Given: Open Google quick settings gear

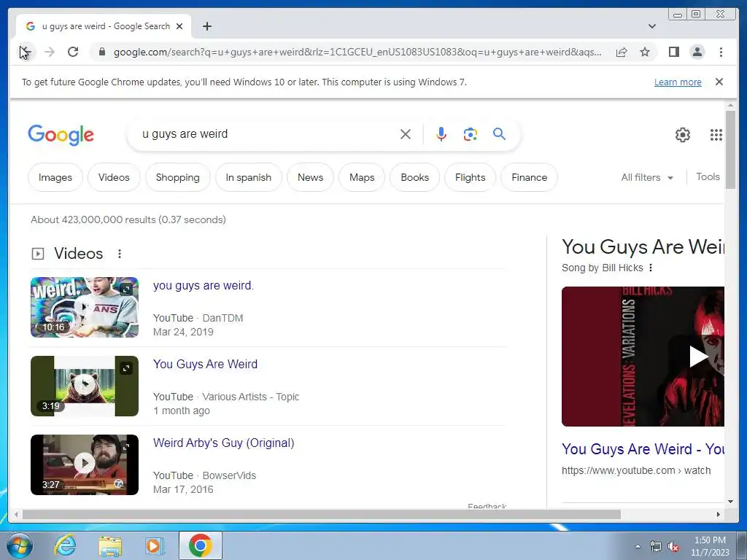Looking at the screenshot, I should pyautogui.click(x=683, y=135).
